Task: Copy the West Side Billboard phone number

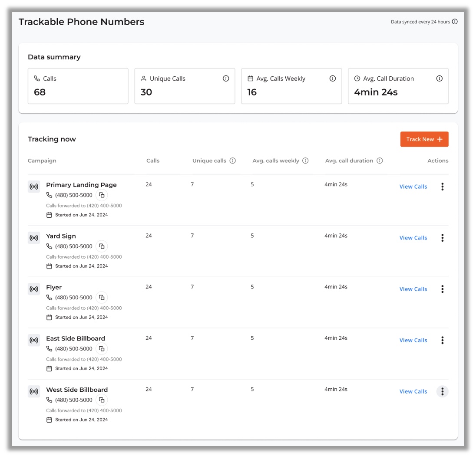Action: pos(102,400)
